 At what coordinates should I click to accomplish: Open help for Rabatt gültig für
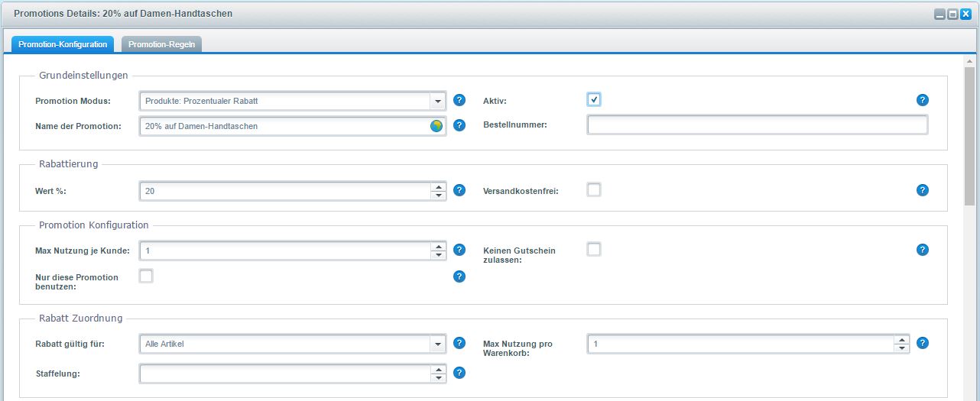459,343
